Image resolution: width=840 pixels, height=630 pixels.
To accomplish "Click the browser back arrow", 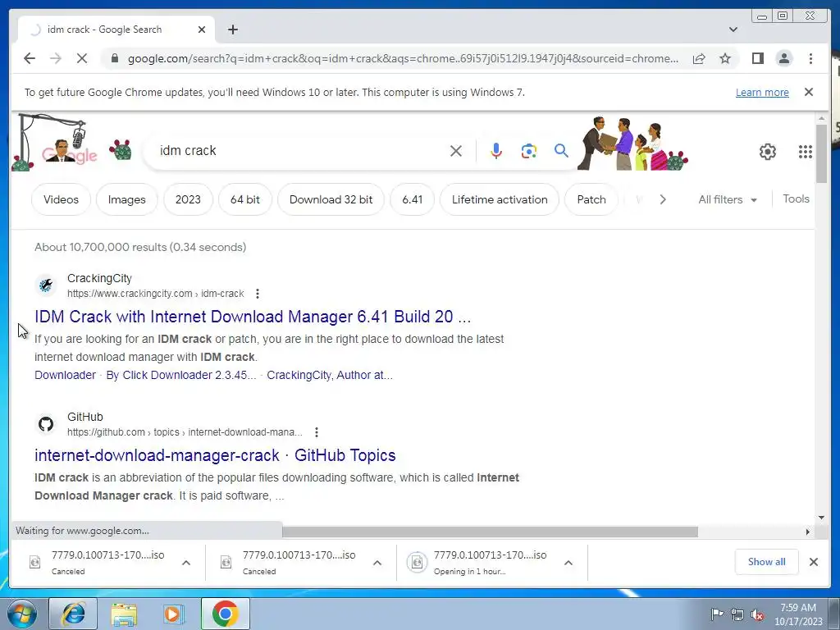I will coord(30,58).
